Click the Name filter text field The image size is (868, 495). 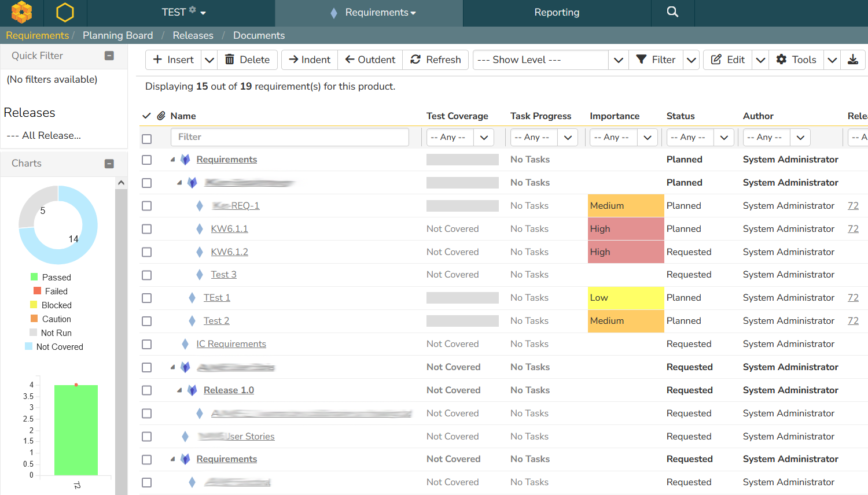[x=289, y=137]
